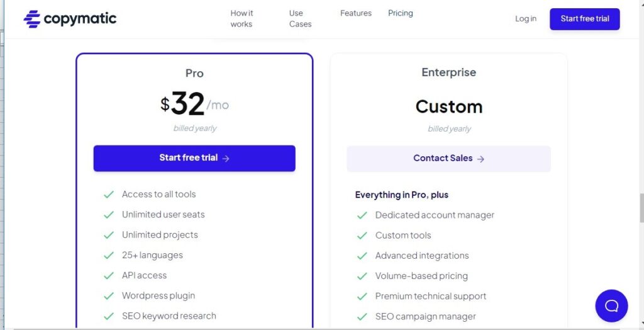Click checkmark beside Wordpress plugin
Viewport: 644px width, 330px height.
point(109,296)
